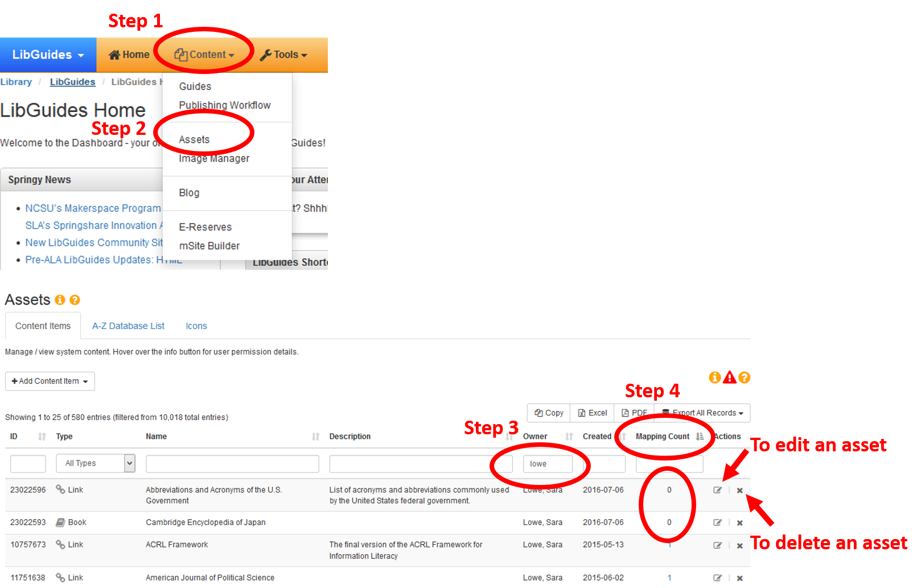This screenshot has height=588, width=921.
Task: Click the Mapping Count filter field
Action: [669, 464]
